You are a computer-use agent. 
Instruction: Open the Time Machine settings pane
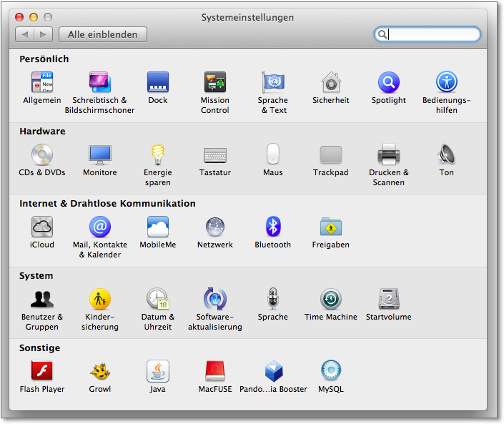click(x=330, y=300)
